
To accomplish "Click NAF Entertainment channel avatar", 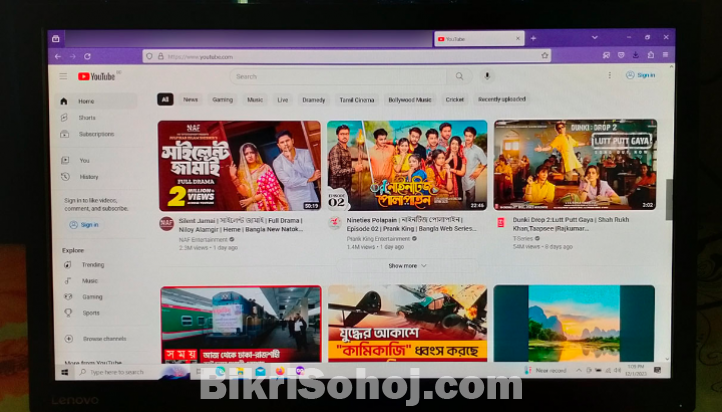I will coord(167,224).
